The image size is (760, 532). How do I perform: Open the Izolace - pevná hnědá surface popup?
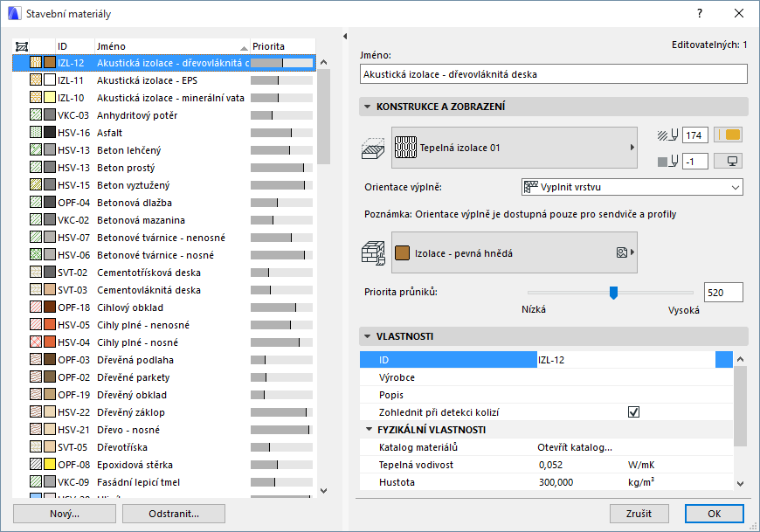coord(515,252)
